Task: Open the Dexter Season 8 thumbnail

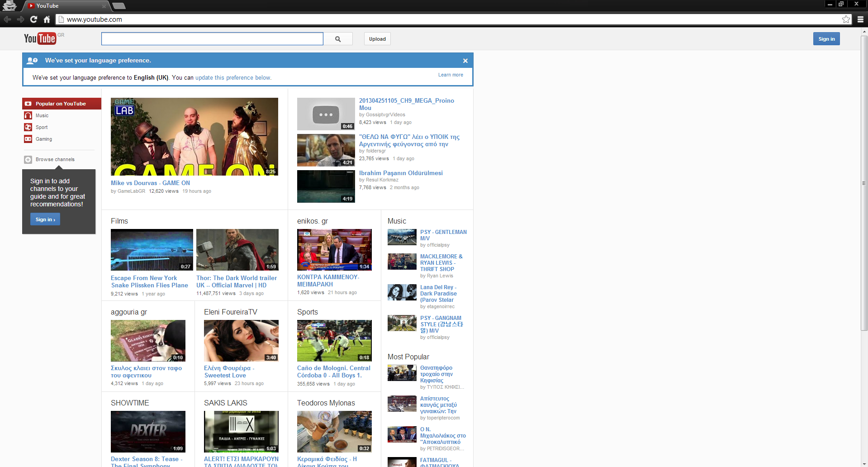Action: [x=148, y=432]
